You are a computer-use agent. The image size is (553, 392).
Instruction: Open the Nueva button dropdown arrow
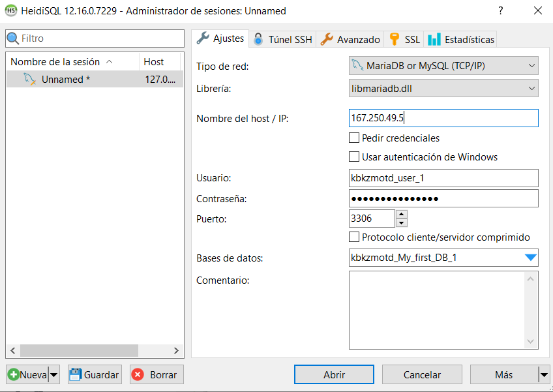tap(54, 374)
